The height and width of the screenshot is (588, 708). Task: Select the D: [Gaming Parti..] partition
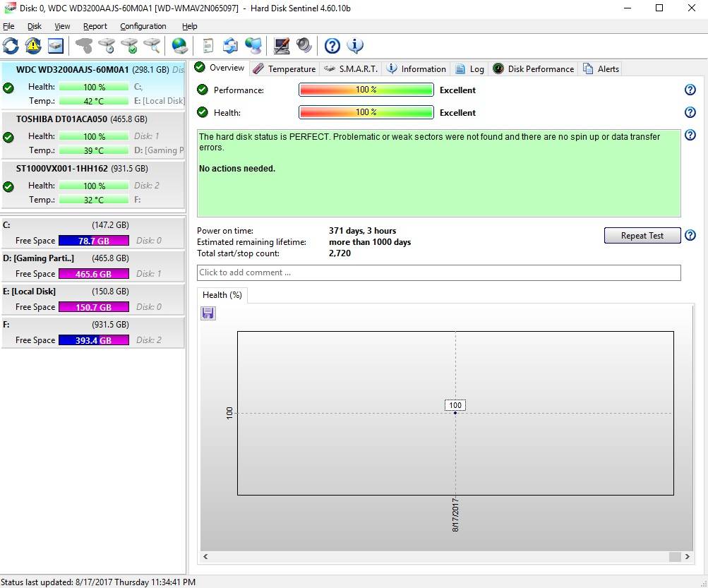point(93,266)
